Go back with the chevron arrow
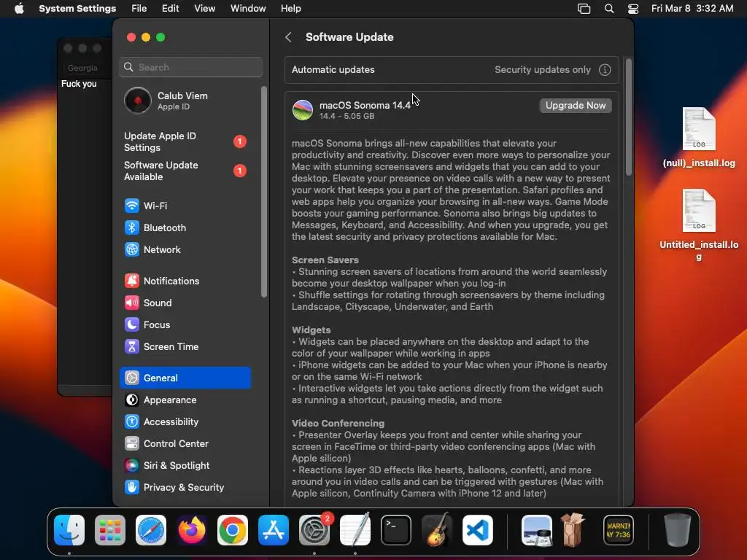The width and height of the screenshot is (747, 560). coord(289,37)
